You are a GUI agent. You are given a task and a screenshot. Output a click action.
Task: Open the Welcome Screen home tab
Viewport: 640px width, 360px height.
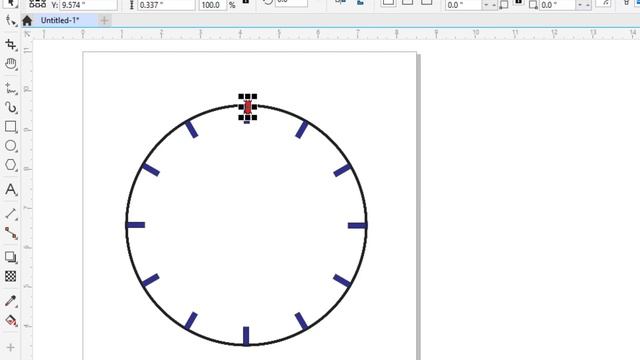[x=27, y=20]
